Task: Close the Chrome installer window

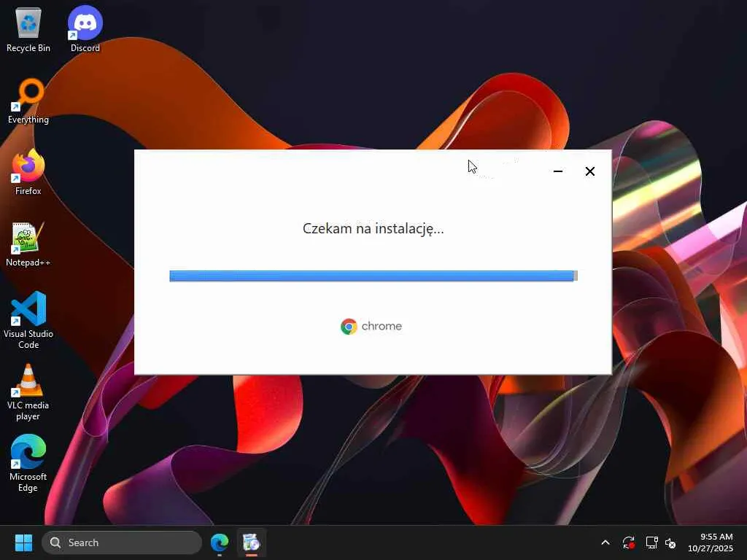Action: coord(589,171)
